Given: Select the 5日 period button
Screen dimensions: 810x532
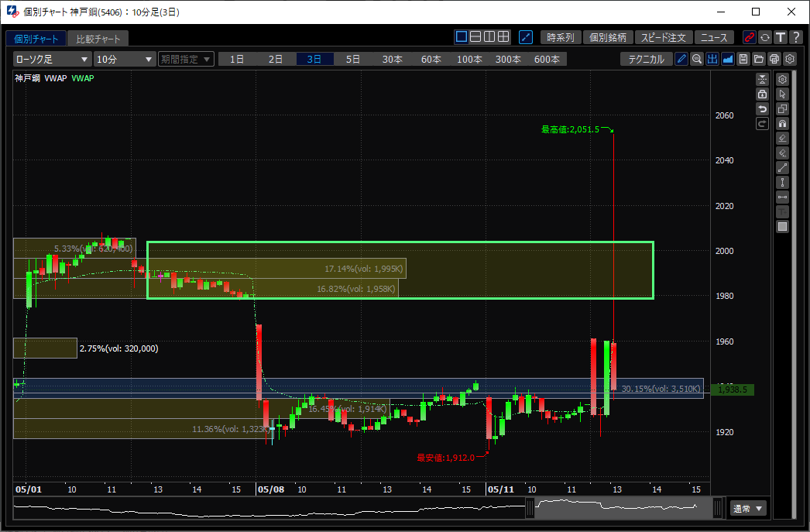Looking at the screenshot, I should coord(353,60).
